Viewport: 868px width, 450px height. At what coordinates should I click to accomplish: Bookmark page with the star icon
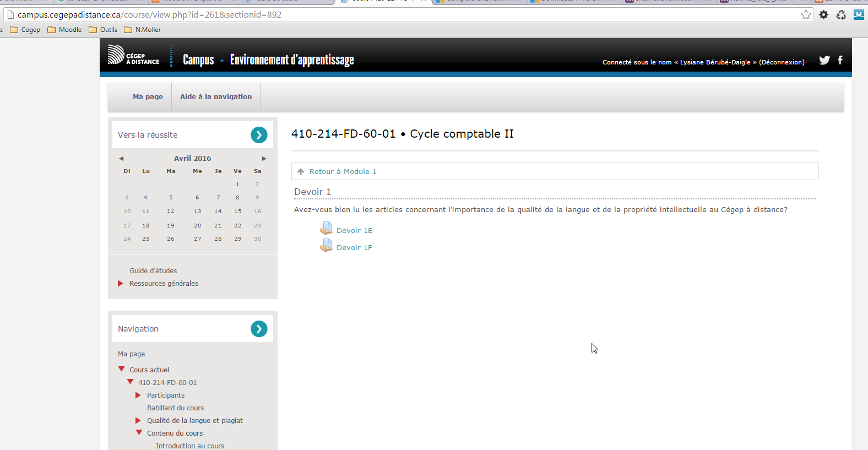(x=806, y=15)
